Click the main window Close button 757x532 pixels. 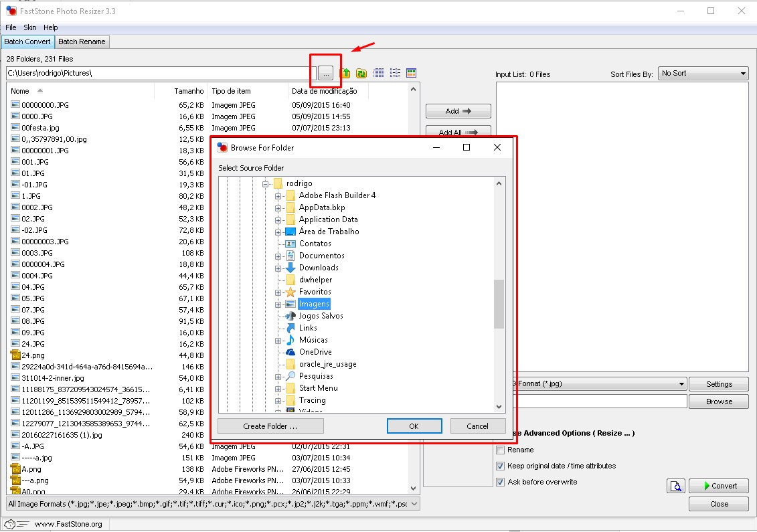click(x=719, y=503)
